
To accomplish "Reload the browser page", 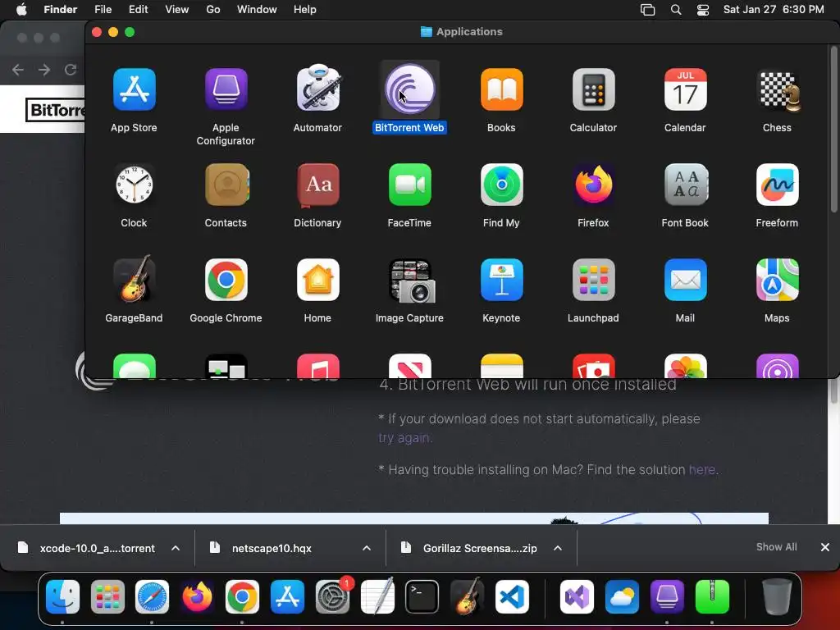I will click(x=71, y=70).
